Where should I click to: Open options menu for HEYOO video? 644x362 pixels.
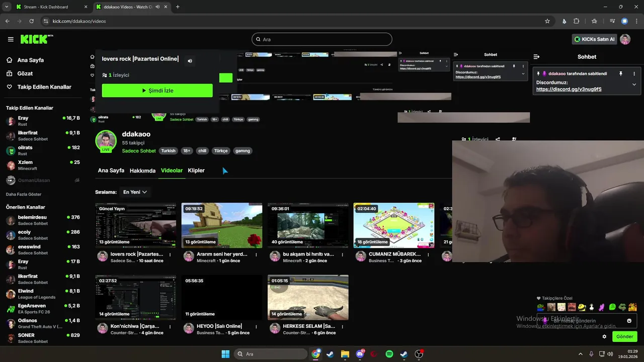256,326
